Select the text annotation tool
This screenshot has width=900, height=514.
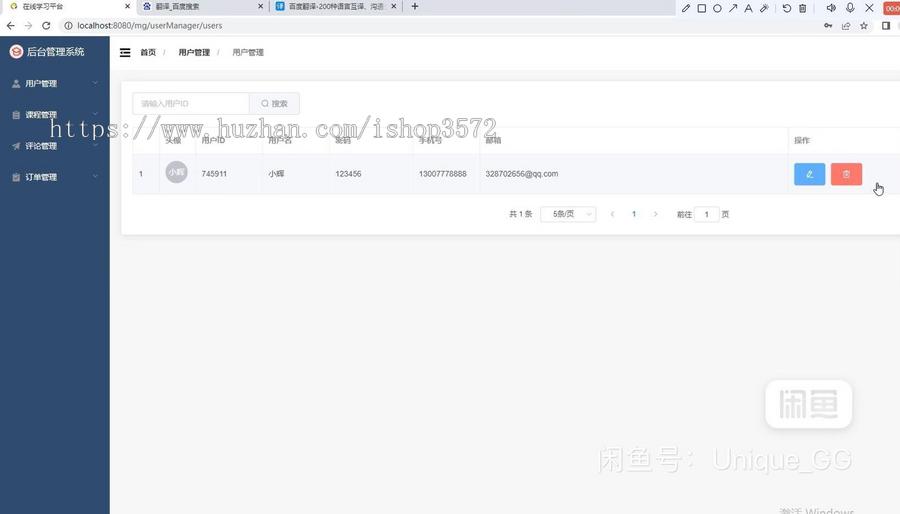click(748, 8)
